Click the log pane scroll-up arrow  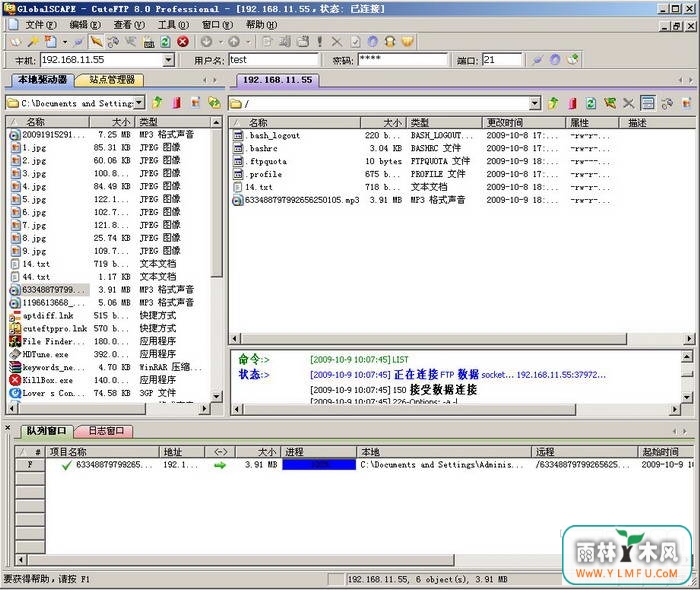pos(687,356)
